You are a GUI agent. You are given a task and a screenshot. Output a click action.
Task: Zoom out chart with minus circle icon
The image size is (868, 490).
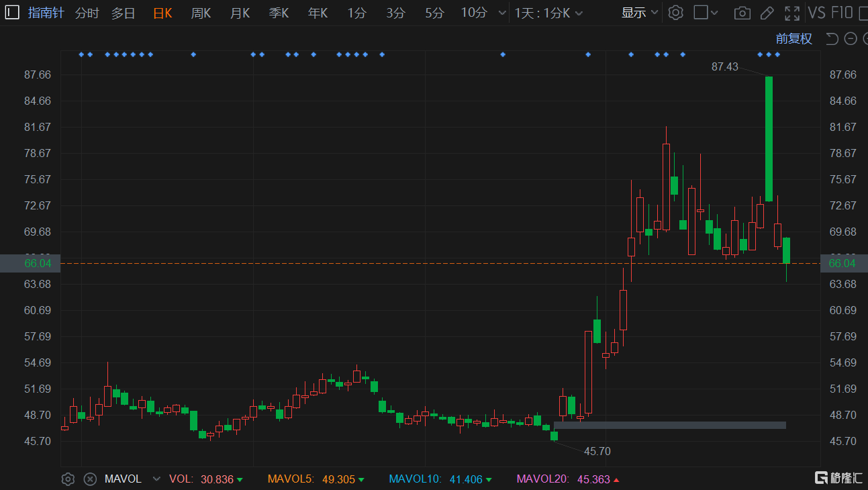coord(851,39)
